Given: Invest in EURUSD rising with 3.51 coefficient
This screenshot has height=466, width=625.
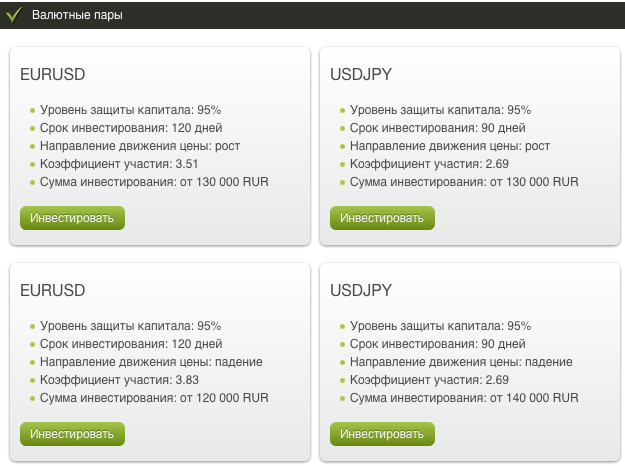Looking at the screenshot, I should [72, 218].
